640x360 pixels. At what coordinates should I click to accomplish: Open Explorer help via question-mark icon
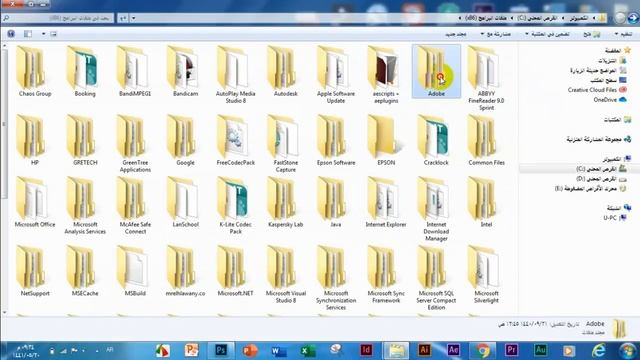11,34
